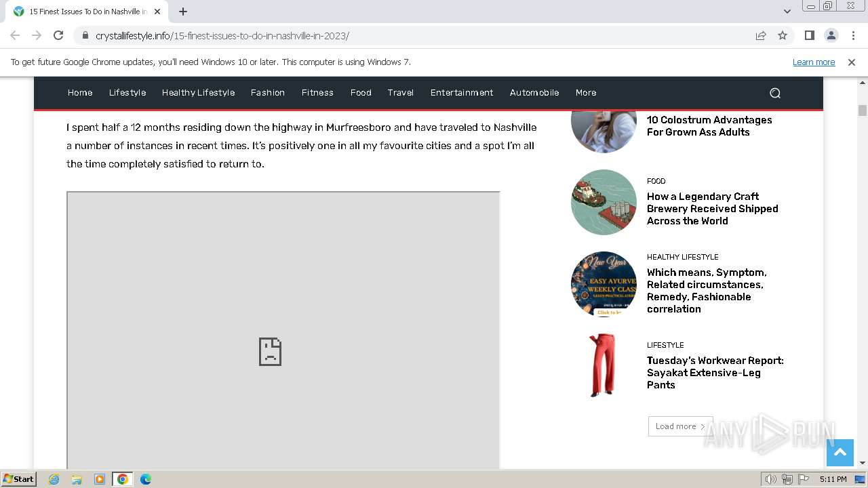Open the Healthy Lifestyle section

tap(198, 92)
